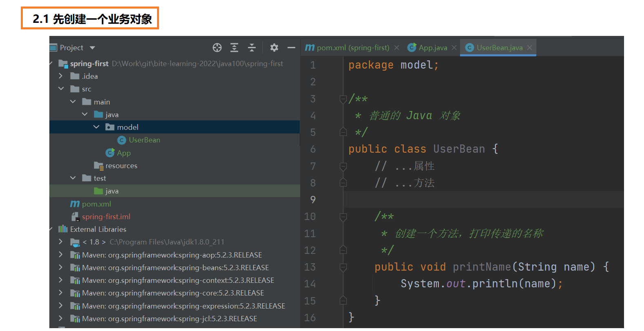Click the Expand All icon in Project toolbar
The image size is (644, 331).
[235, 48]
